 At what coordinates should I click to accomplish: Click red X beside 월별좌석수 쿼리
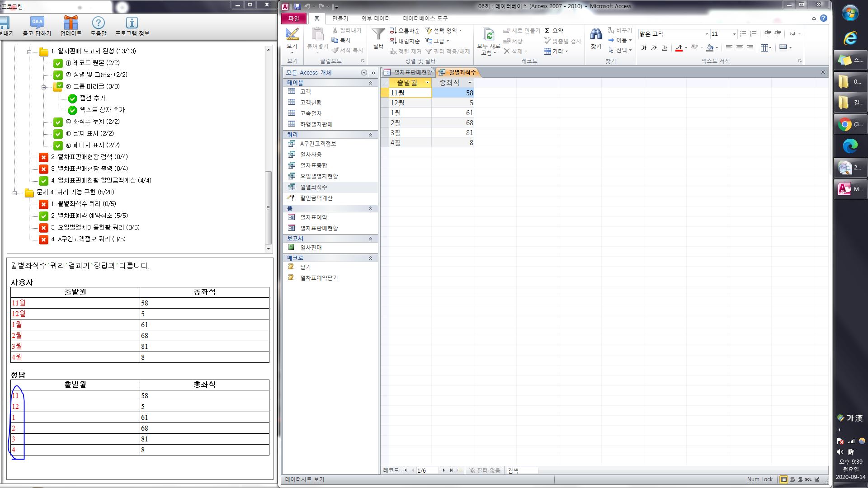[x=43, y=204]
